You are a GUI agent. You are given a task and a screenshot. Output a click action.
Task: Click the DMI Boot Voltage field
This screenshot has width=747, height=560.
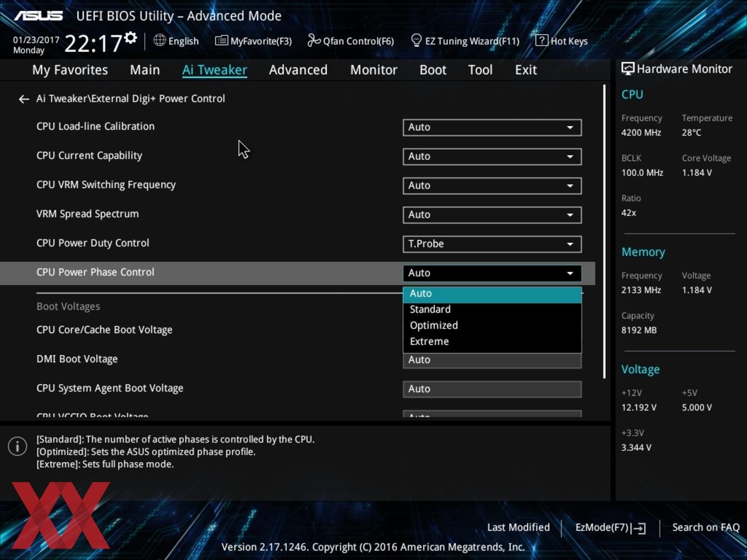pyautogui.click(x=492, y=360)
